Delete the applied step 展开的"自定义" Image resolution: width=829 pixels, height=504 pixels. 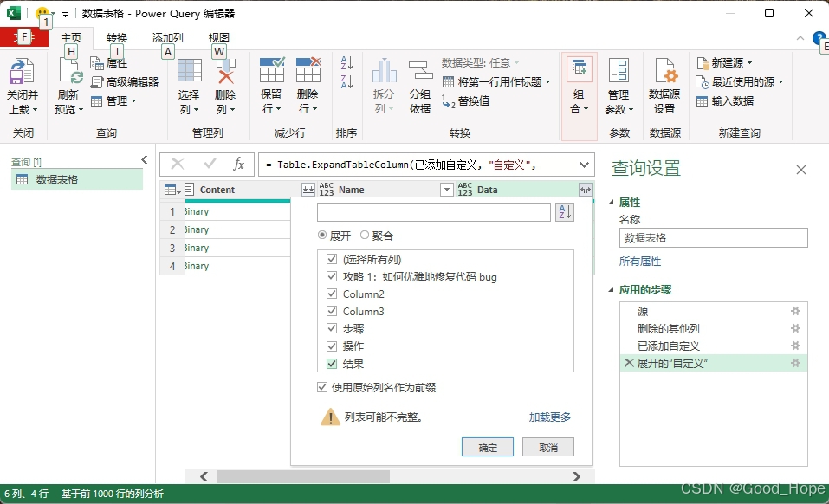(629, 363)
